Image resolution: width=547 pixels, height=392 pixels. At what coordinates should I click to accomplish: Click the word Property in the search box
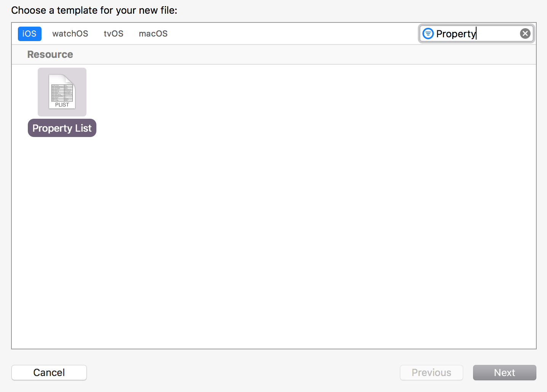point(456,34)
